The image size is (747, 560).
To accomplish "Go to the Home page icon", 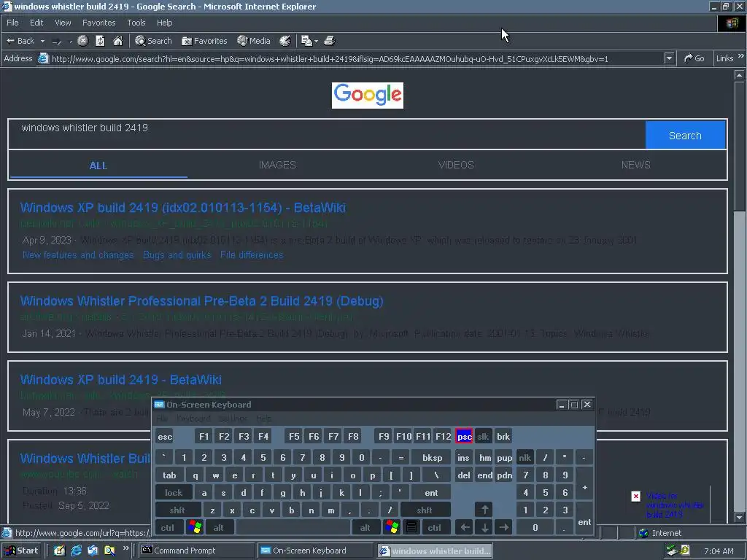I will [117, 41].
